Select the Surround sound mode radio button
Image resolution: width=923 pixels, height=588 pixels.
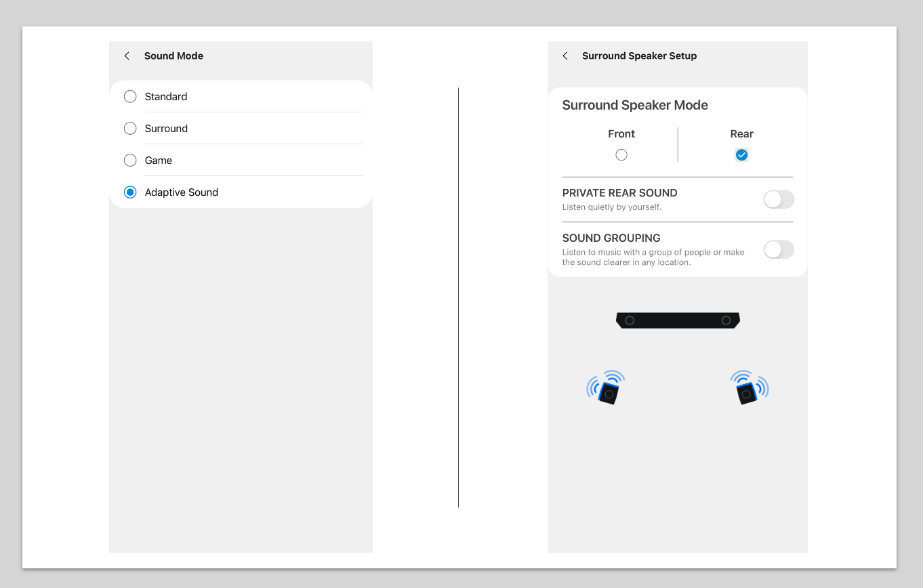[x=130, y=129]
